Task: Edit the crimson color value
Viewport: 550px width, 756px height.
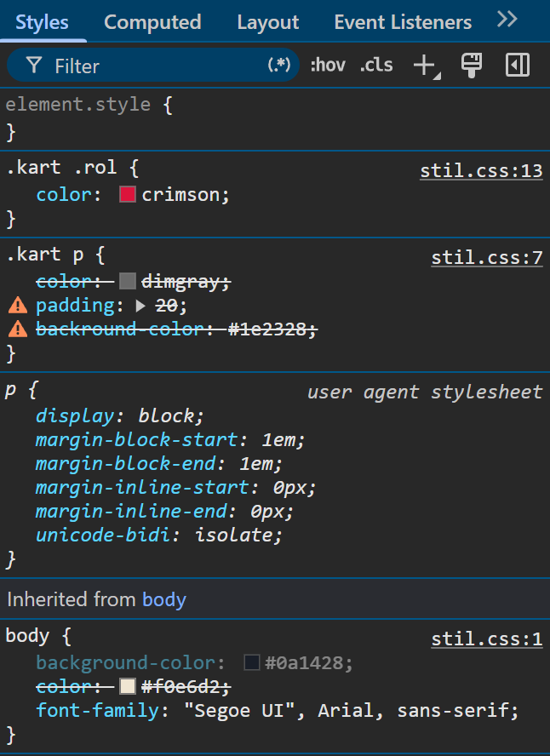Action: tap(180, 195)
